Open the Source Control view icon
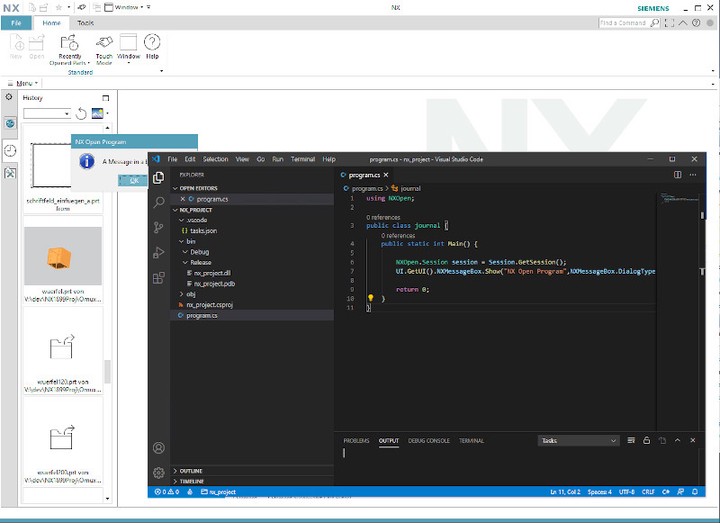This screenshot has height=523, width=720. coord(159,228)
